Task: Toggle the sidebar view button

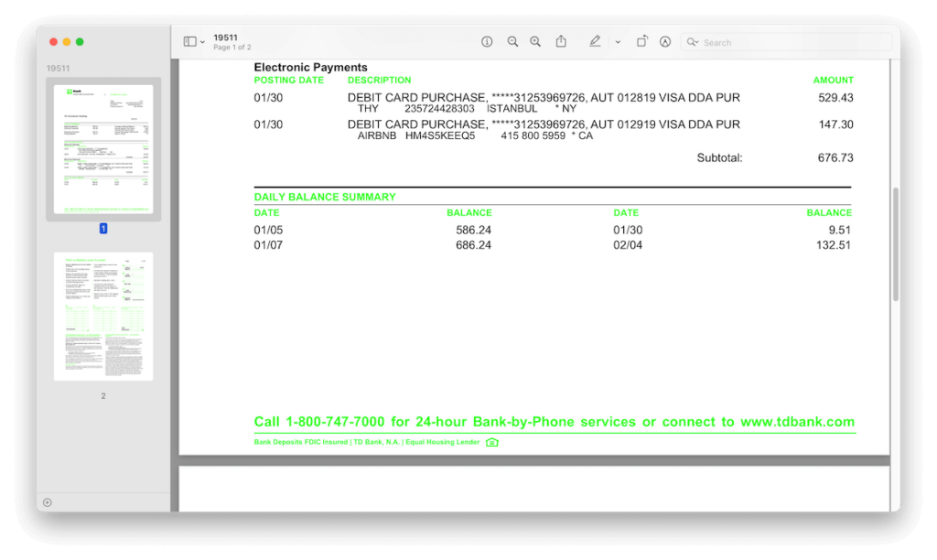Action: [x=189, y=42]
